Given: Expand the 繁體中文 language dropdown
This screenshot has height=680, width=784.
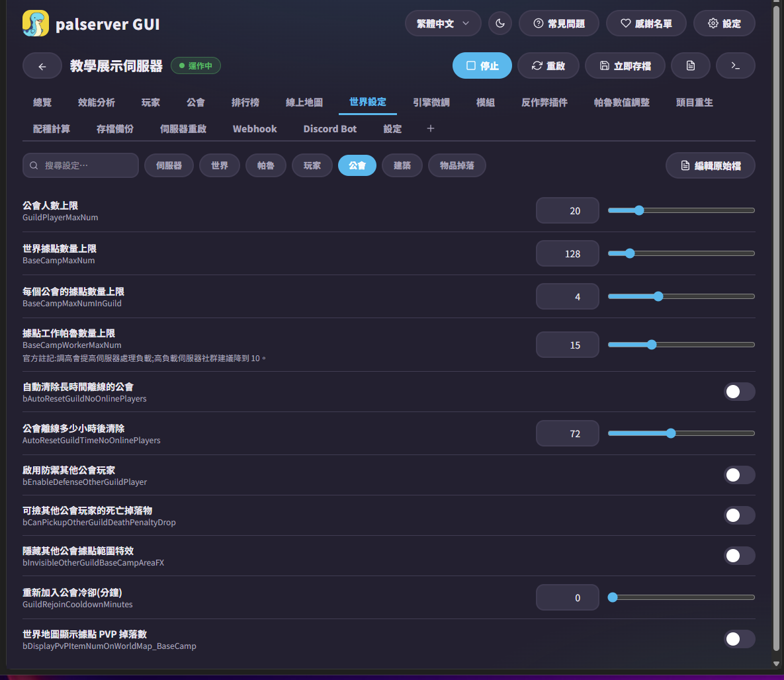Looking at the screenshot, I should (x=443, y=24).
